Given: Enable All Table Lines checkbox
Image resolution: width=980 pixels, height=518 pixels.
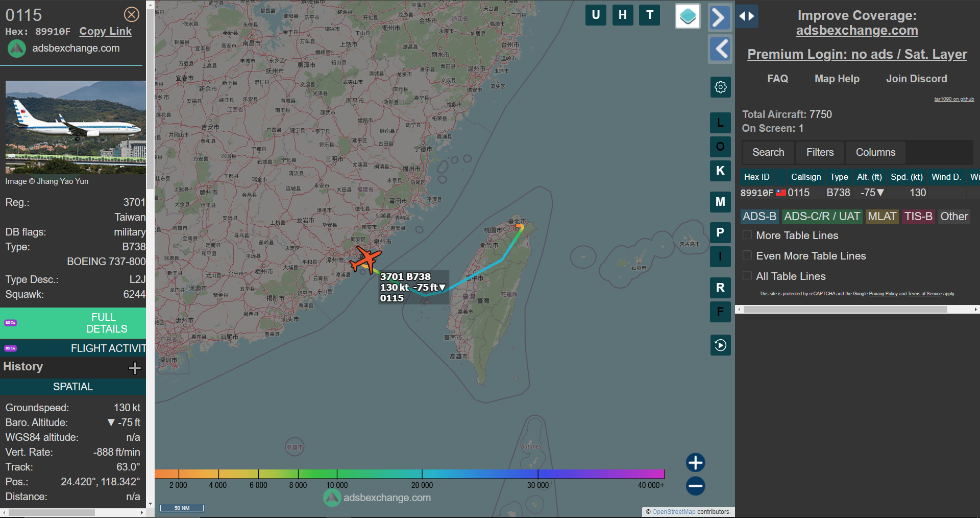Looking at the screenshot, I should tap(747, 276).
